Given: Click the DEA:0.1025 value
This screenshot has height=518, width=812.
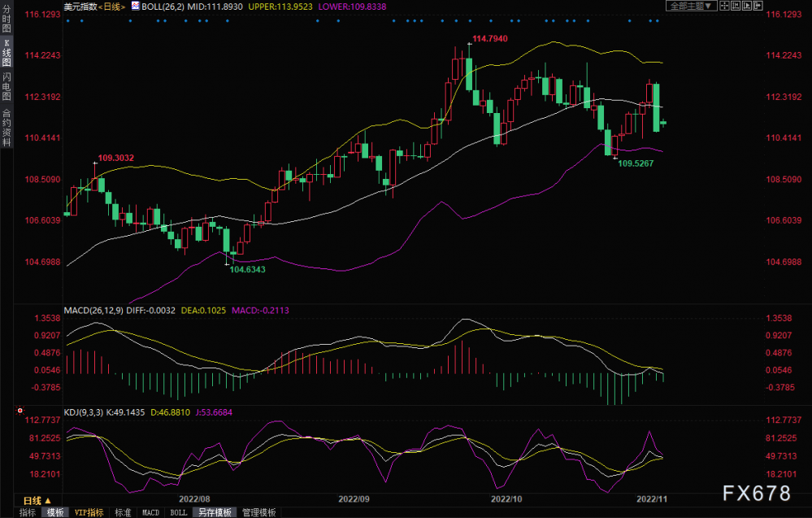Looking at the screenshot, I should point(203,311).
